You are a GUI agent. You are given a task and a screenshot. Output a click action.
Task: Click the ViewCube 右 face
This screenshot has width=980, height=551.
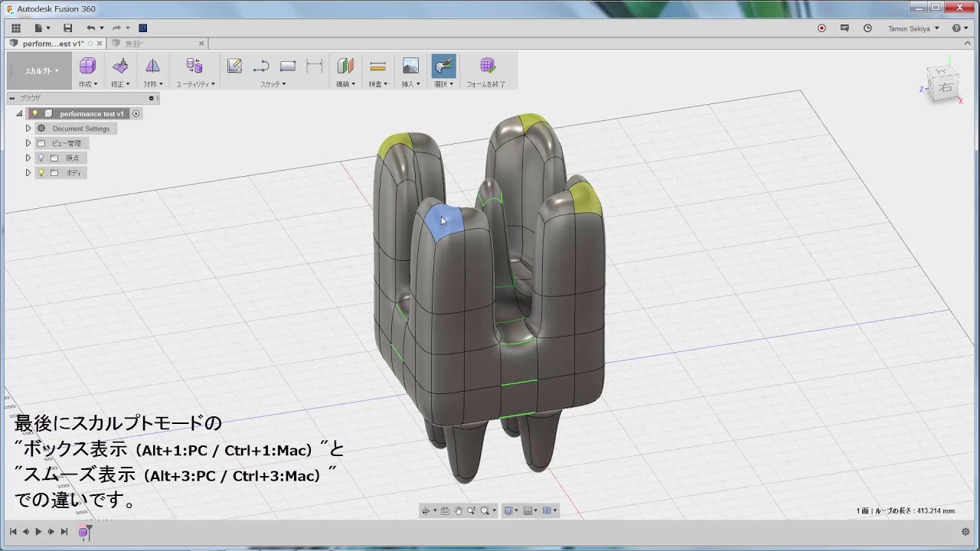click(x=946, y=86)
